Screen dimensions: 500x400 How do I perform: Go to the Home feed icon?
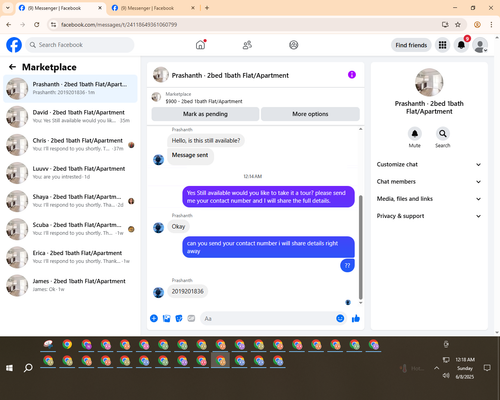tap(200, 45)
